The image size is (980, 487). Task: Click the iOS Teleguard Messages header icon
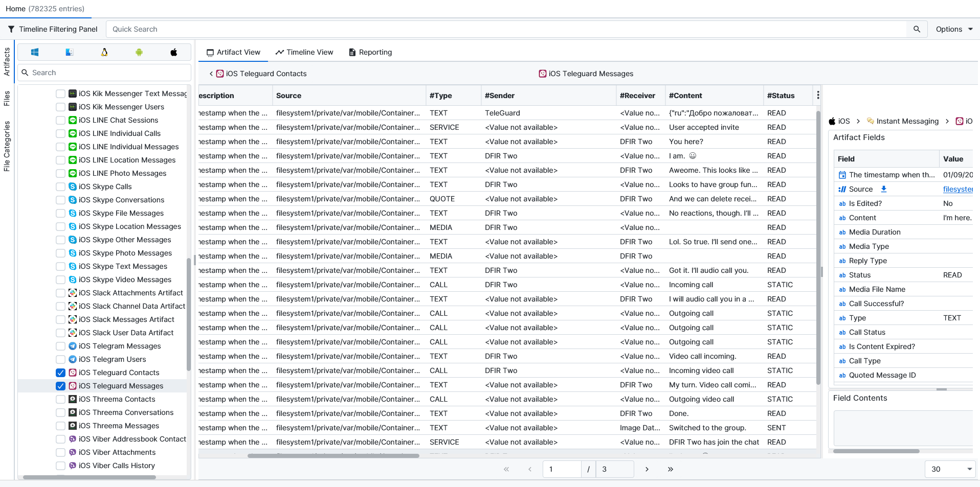point(543,74)
